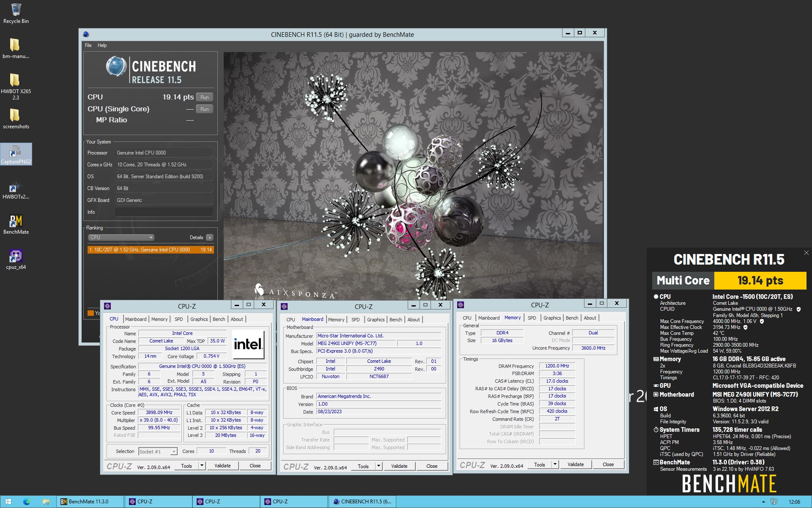Click the CPU-Z icon in the Mainboard window
Viewport: 812px width, 508px height.
point(284,306)
